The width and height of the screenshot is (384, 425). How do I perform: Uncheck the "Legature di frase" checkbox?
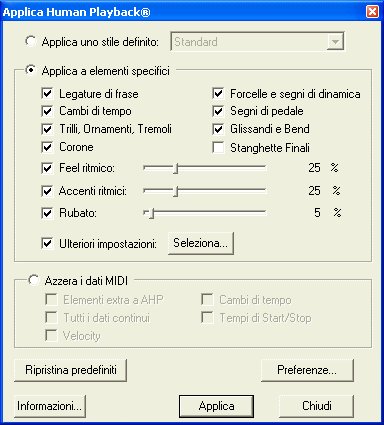(47, 93)
